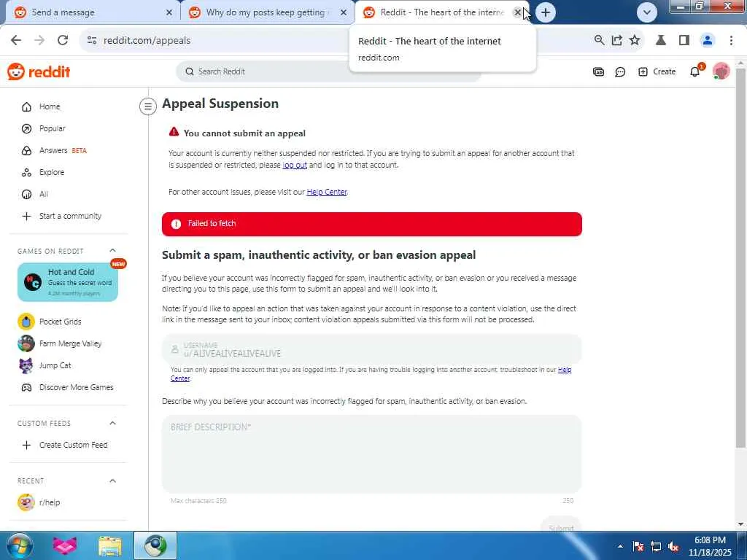The width and height of the screenshot is (747, 560).
Task: Bookmark this page with the star
Action: click(635, 41)
